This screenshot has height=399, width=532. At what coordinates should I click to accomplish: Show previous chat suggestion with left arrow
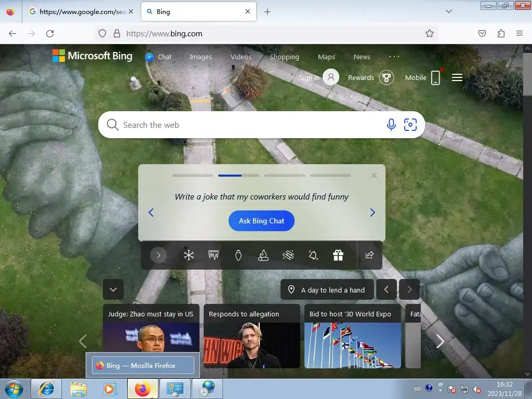[x=151, y=212]
